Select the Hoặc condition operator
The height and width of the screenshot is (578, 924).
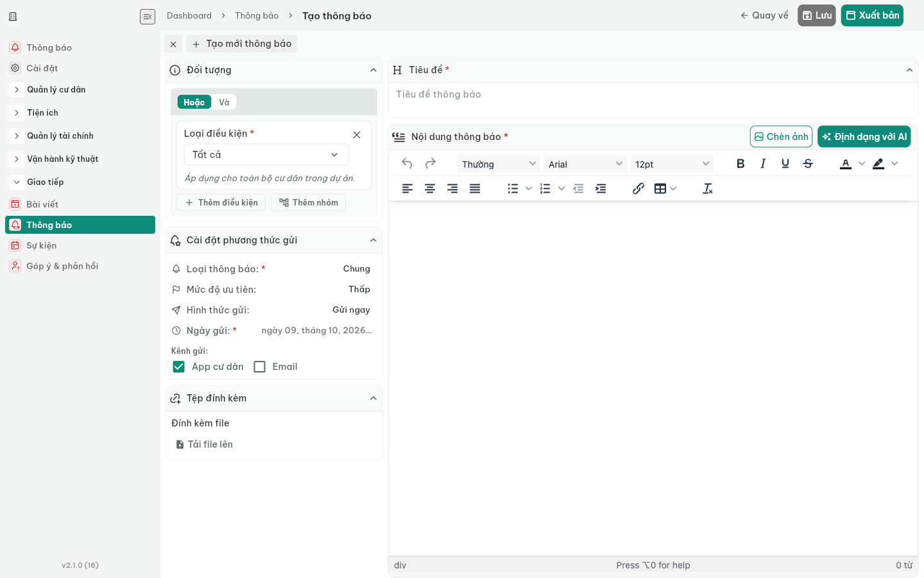(x=194, y=102)
